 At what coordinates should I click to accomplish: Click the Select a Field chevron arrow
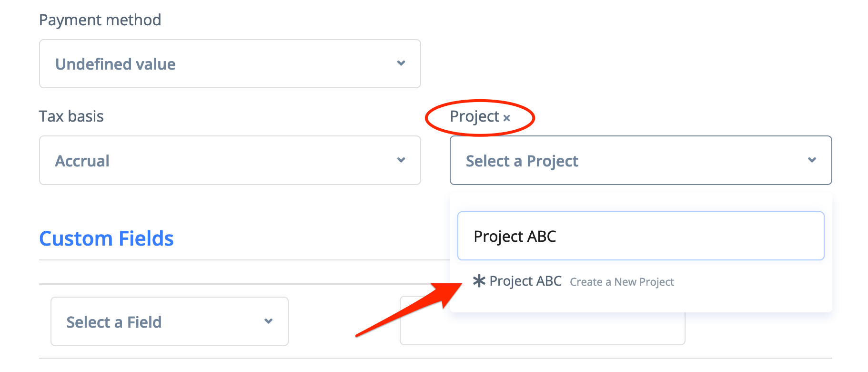coord(269,321)
